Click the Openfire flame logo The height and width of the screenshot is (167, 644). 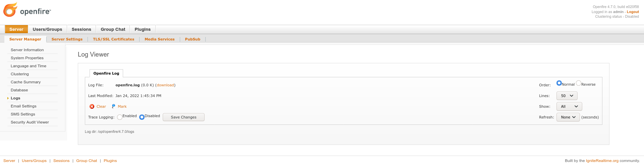tap(10, 10)
